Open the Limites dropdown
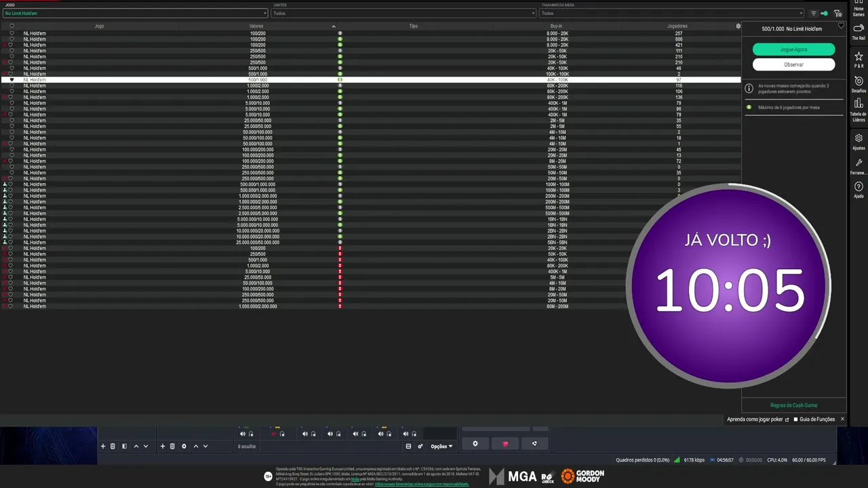This screenshot has height=488, width=868. click(403, 14)
